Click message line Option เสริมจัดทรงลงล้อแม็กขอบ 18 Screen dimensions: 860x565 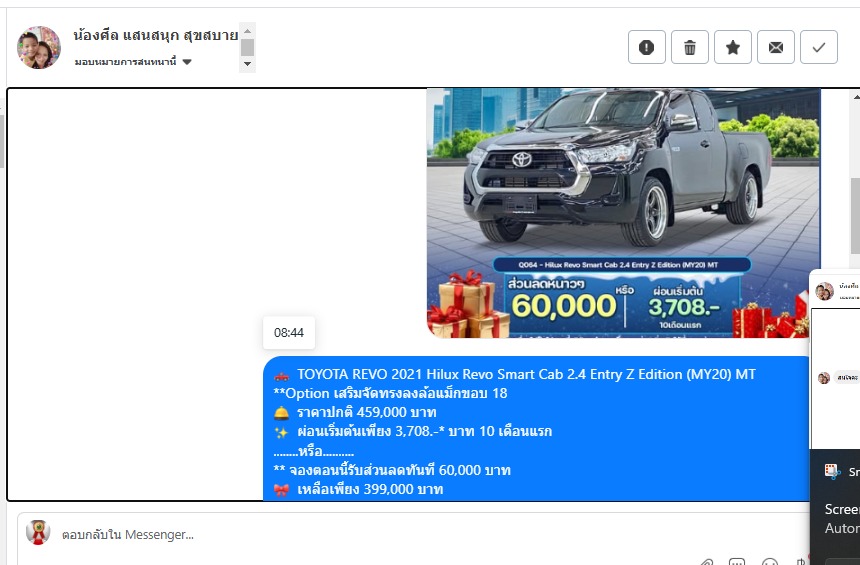pyautogui.click(x=390, y=393)
